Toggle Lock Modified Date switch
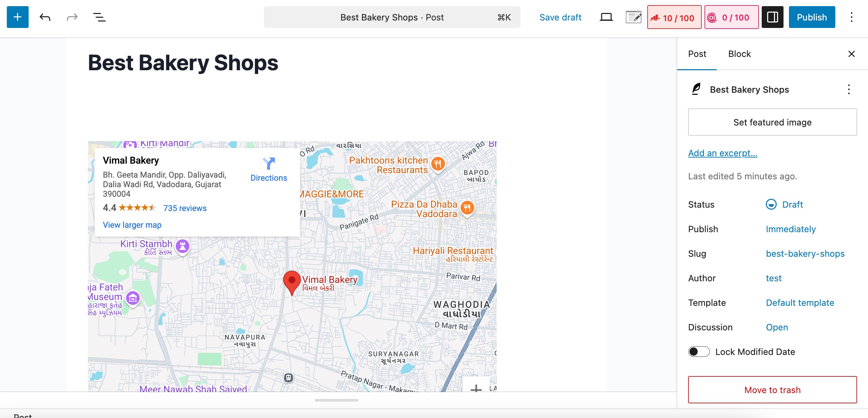The height and width of the screenshot is (418, 868). point(699,352)
